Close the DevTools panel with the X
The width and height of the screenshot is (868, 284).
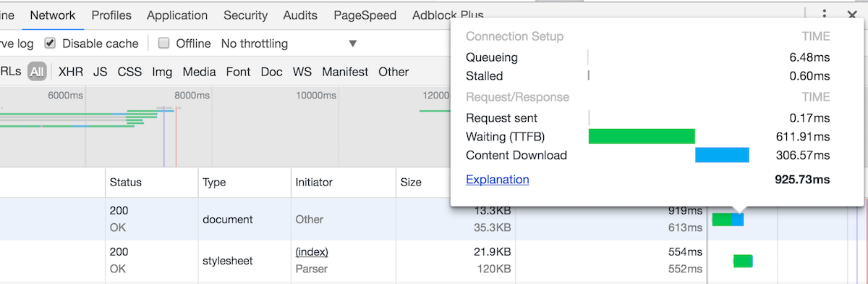pyautogui.click(x=851, y=14)
